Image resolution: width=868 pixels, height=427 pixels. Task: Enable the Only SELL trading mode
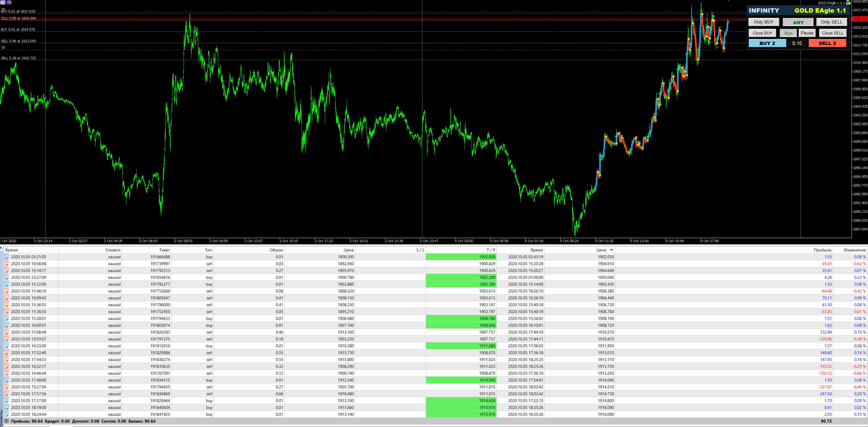click(831, 22)
